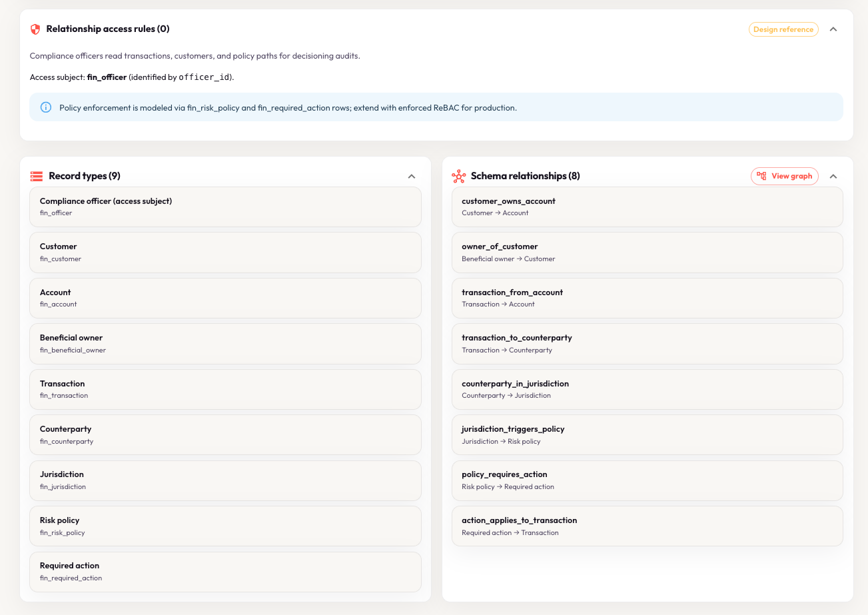
Task: Open the Beneficial owner record type
Action: [x=225, y=344]
